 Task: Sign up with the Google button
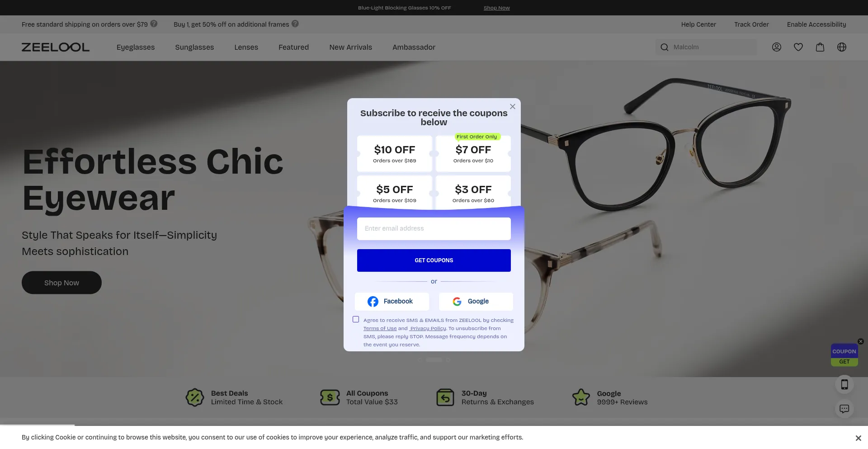[476, 302]
